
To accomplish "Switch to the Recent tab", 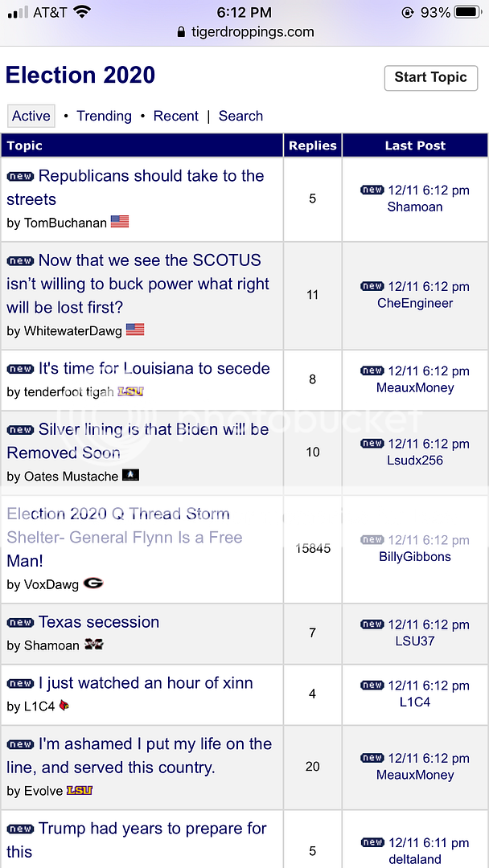I will coord(175,116).
